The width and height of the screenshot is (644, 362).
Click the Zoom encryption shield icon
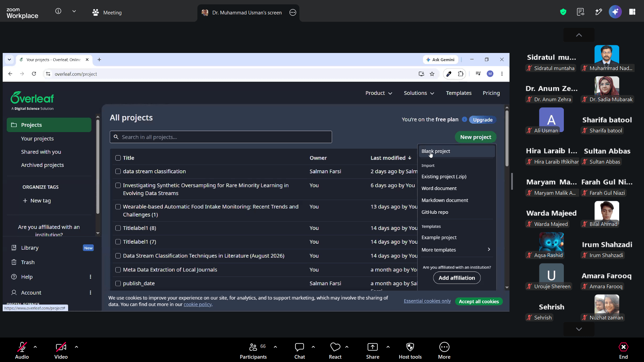(x=563, y=12)
